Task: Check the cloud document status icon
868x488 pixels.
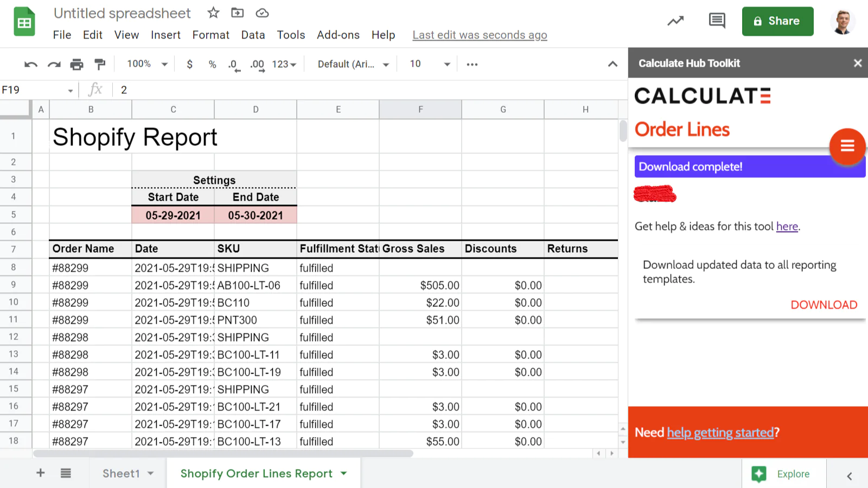Action: coord(262,12)
